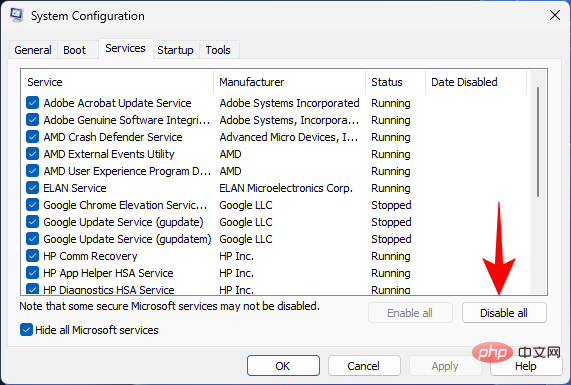The height and width of the screenshot is (385, 571).
Task: Click ELAN Microelectronics Corp. manufacturer cell
Action: tap(286, 188)
